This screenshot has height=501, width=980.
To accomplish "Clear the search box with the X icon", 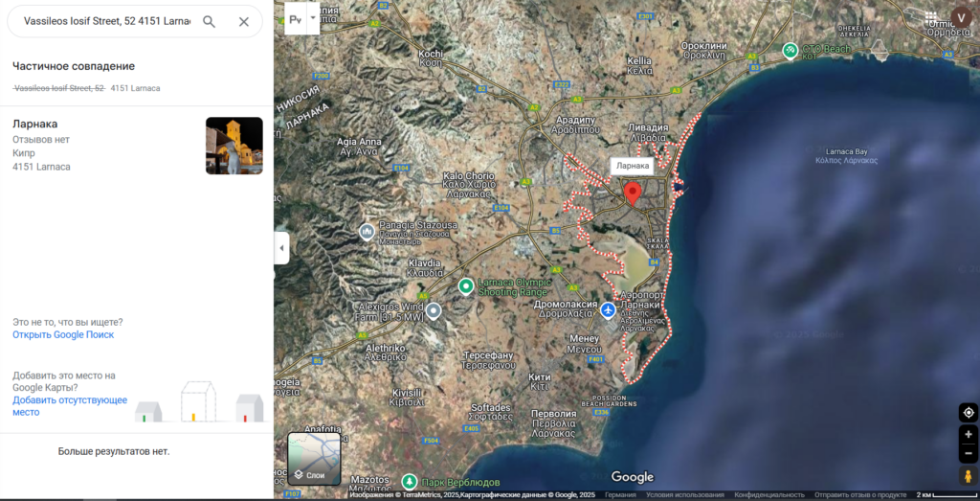I will (x=243, y=21).
